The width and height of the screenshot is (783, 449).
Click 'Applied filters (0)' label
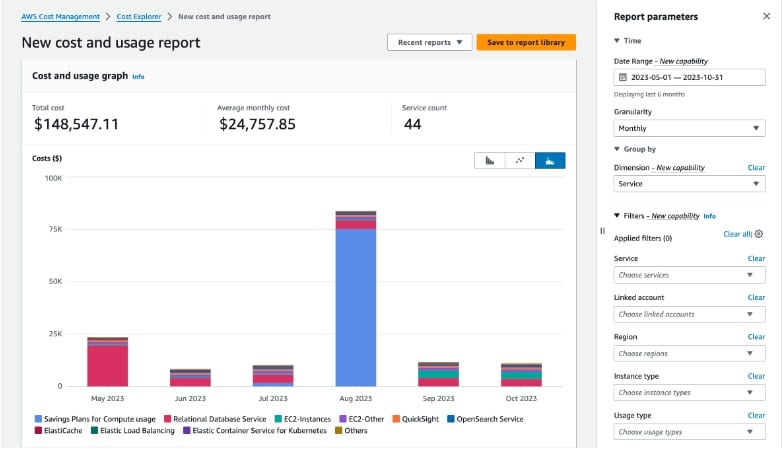point(643,238)
